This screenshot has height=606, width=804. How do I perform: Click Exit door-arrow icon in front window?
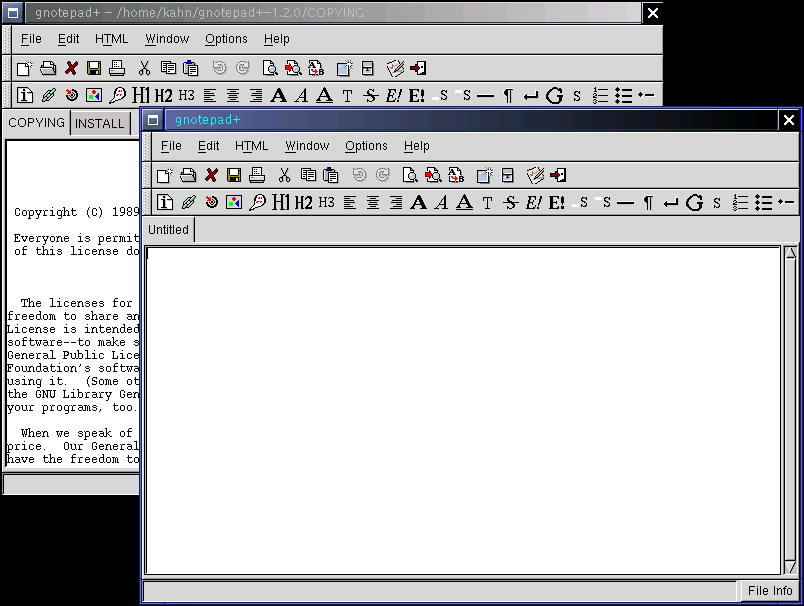pyautogui.click(x=558, y=175)
